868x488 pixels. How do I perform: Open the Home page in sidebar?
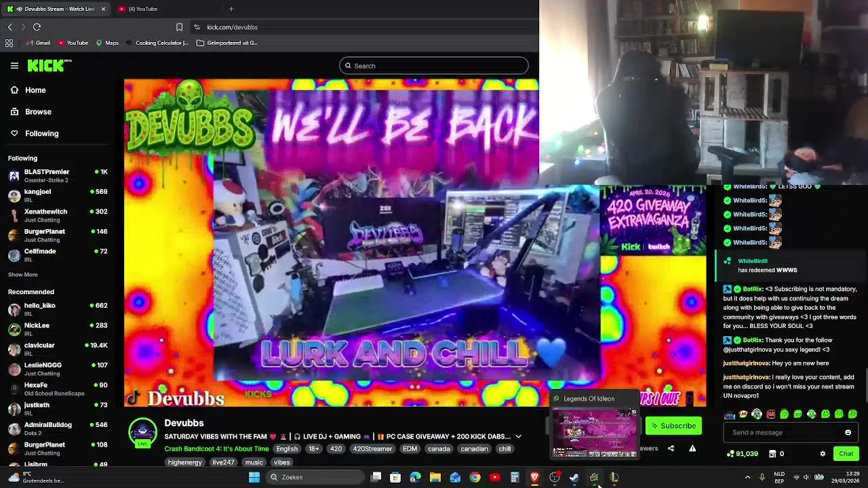click(35, 90)
